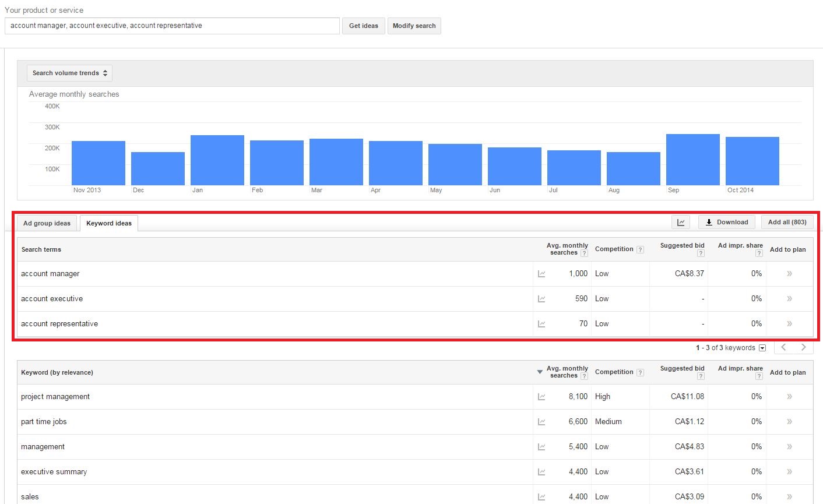Click the Keyword (by relevance) column header
Image resolution: width=823 pixels, height=504 pixels.
point(57,372)
